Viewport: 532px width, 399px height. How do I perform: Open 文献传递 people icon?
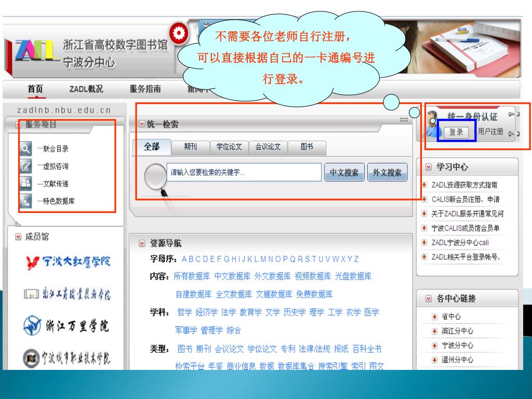tap(26, 183)
